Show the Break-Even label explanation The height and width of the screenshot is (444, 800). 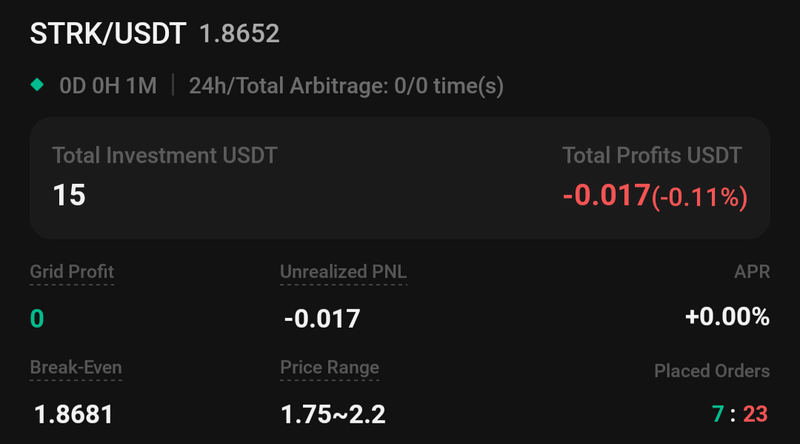(x=76, y=368)
